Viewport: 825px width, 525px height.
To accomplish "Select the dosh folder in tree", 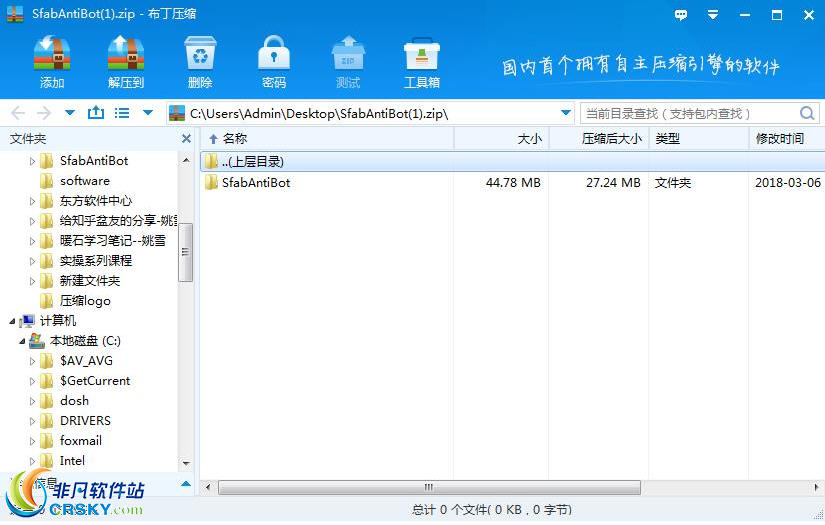I will tap(74, 401).
